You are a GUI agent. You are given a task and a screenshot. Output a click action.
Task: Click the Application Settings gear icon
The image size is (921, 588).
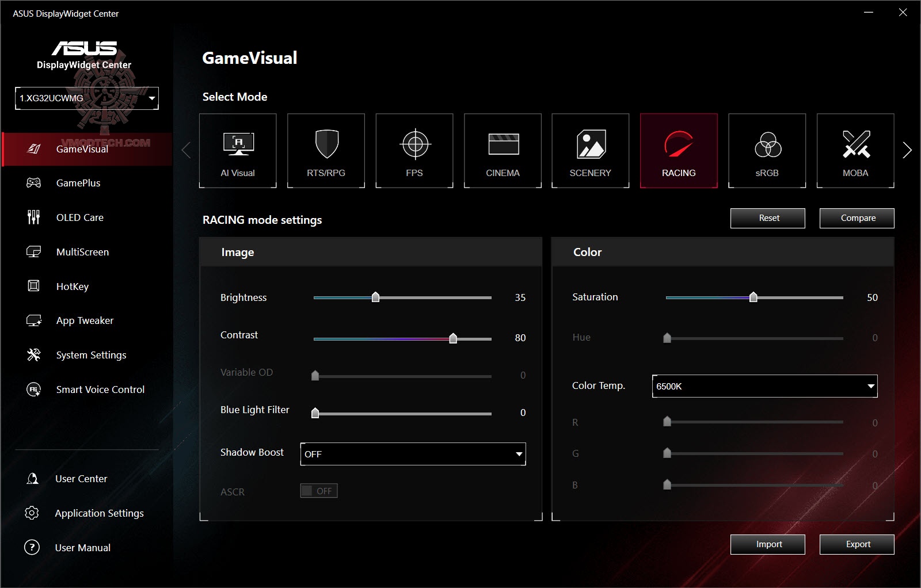pyautogui.click(x=32, y=513)
